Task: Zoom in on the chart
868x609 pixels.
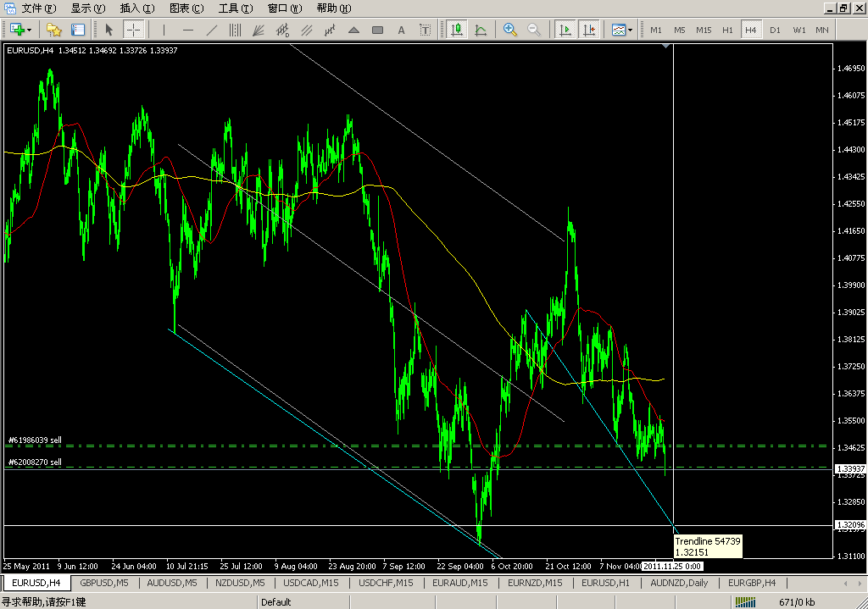Action: tap(509, 30)
